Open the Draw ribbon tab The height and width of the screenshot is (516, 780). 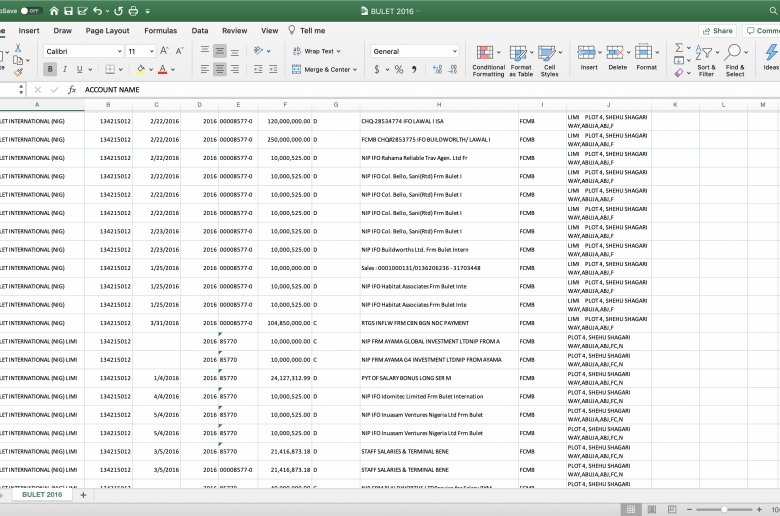click(x=63, y=30)
